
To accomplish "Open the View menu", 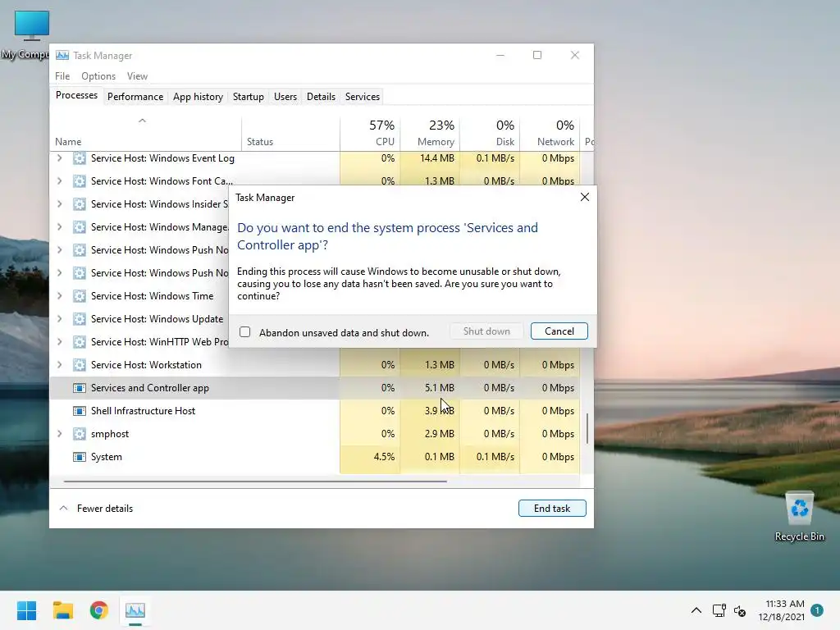I will click(x=137, y=76).
